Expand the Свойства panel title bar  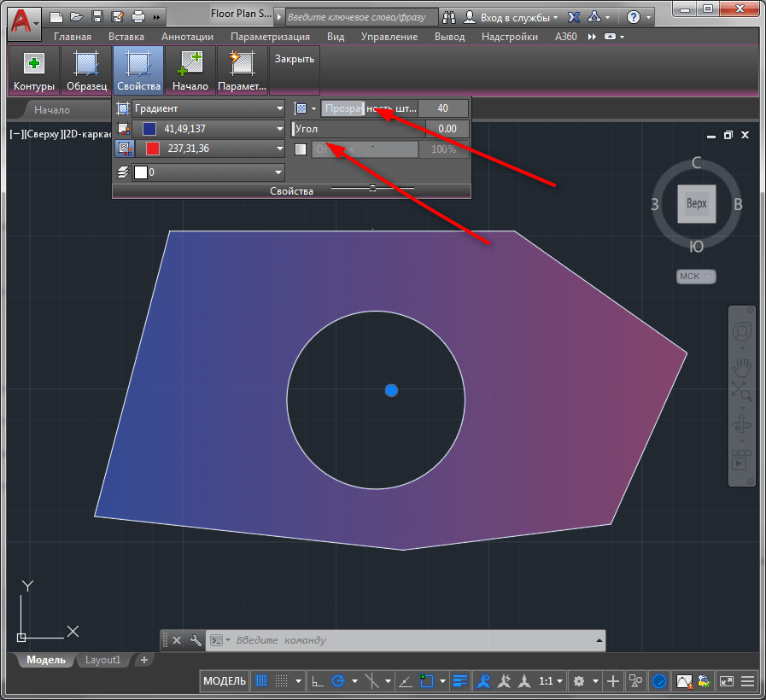(x=292, y=191)
